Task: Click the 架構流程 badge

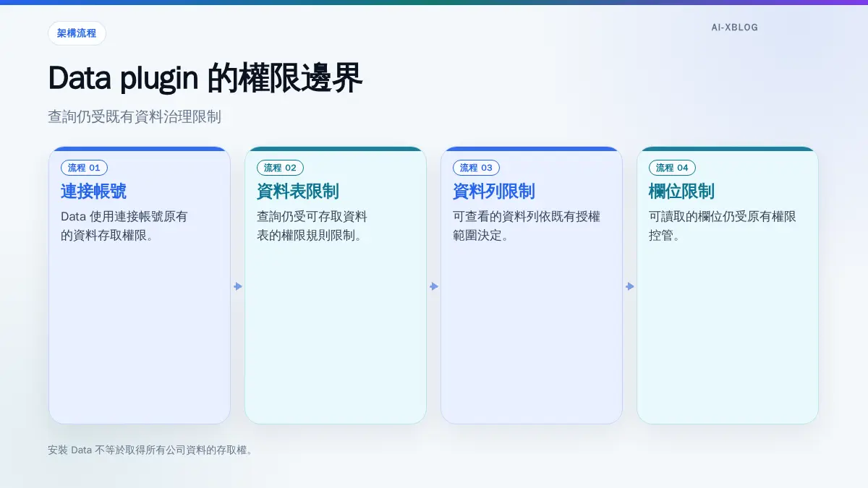Action: coord(77,33)
